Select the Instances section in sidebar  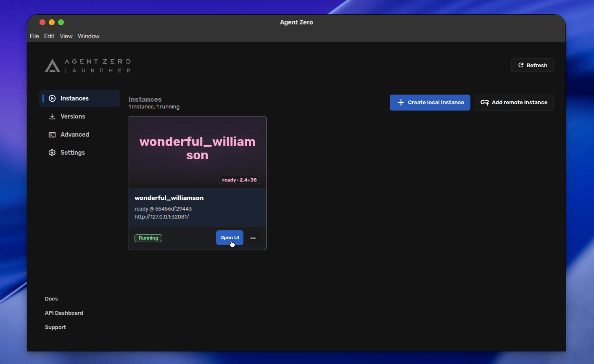[79, 98]
